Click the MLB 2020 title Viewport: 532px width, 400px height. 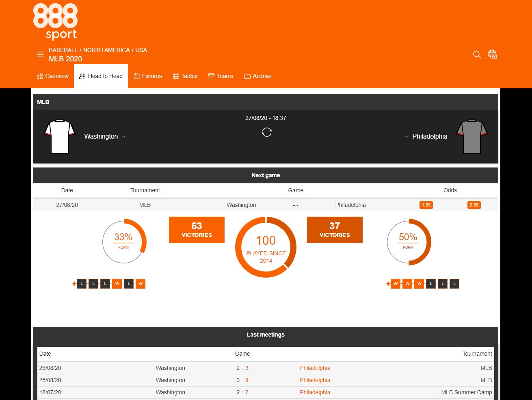(65, 59)
